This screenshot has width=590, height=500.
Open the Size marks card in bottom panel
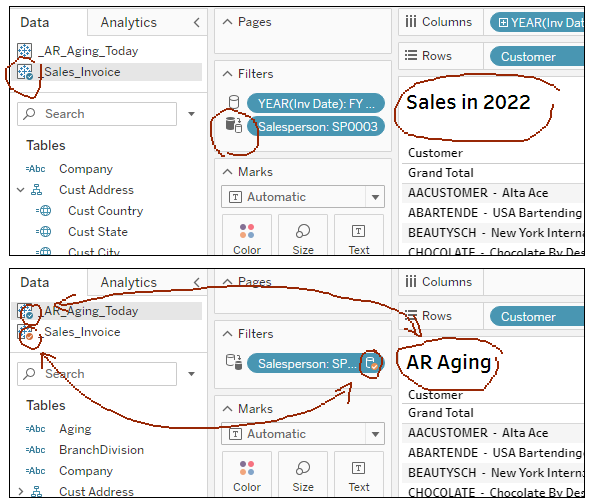pos(303,473)
